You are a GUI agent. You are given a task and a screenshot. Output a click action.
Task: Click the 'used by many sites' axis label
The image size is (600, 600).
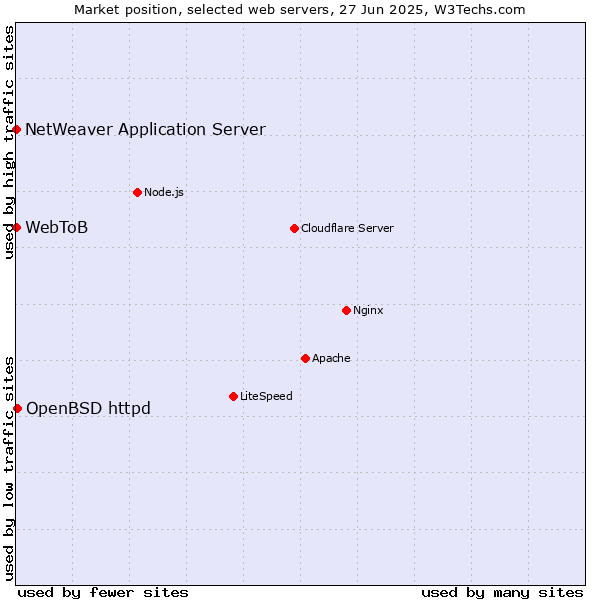coord(502,593)
